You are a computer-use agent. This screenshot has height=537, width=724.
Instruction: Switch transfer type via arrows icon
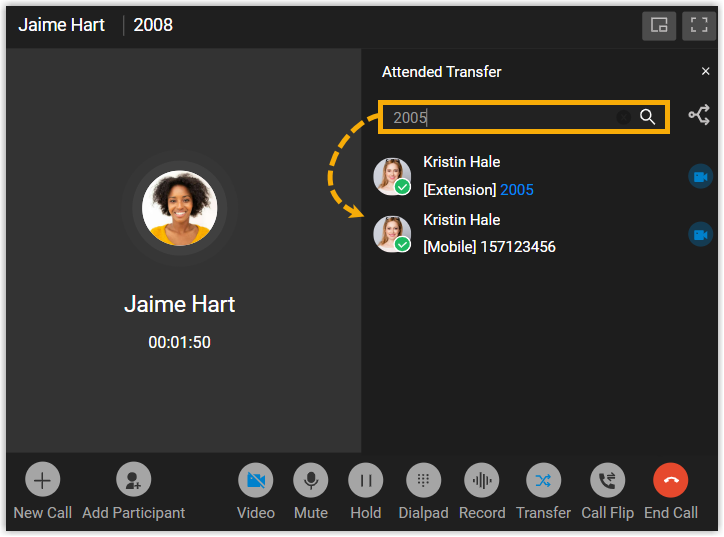(x=700, y=115)
